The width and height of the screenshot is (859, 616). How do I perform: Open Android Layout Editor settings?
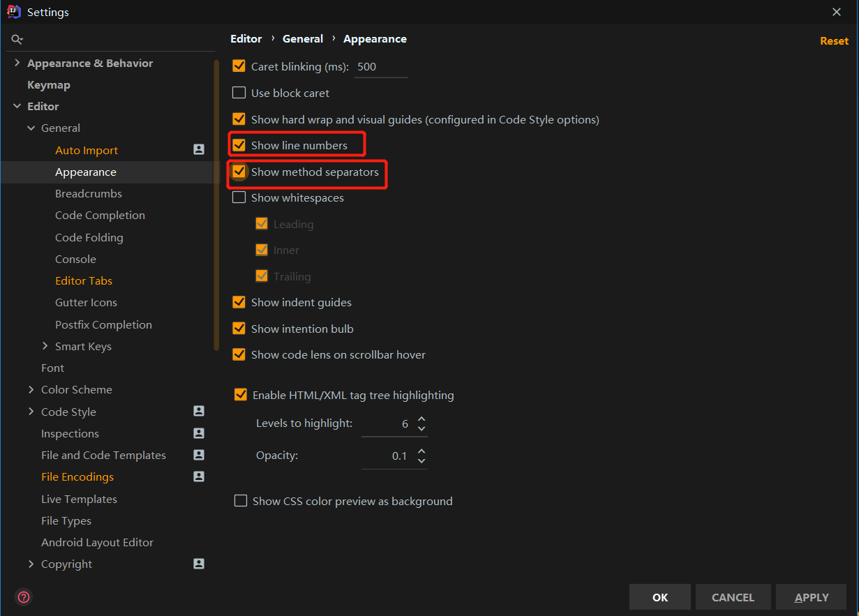pos(97,542)
